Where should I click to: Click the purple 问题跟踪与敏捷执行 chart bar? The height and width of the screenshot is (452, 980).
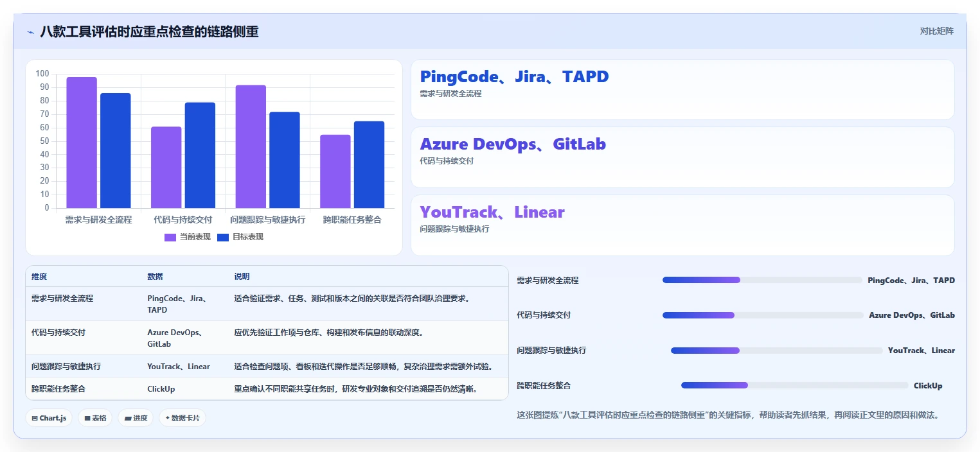click(x=251, y=146)
